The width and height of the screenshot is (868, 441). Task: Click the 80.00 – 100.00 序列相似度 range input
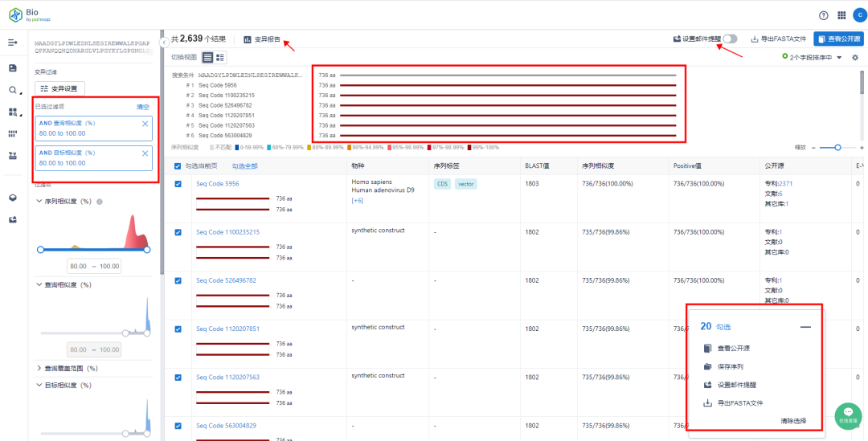[93, 266]
